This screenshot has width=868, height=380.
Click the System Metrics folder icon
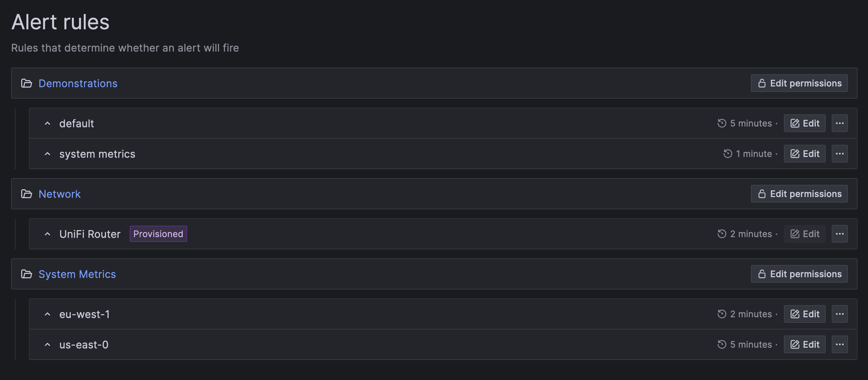tap(27, 274)
